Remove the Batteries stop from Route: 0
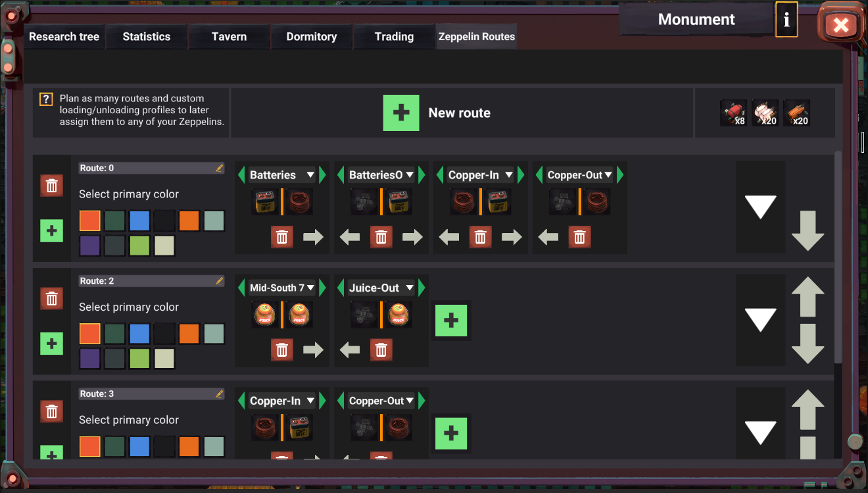This screenshot has width=868, height=493. click(282, 237)
